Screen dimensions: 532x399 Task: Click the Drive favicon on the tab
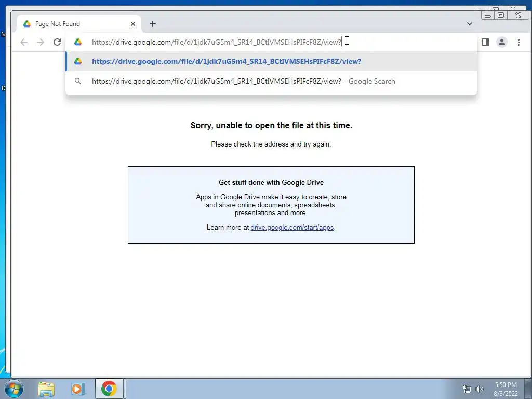[x=27, y=24]
